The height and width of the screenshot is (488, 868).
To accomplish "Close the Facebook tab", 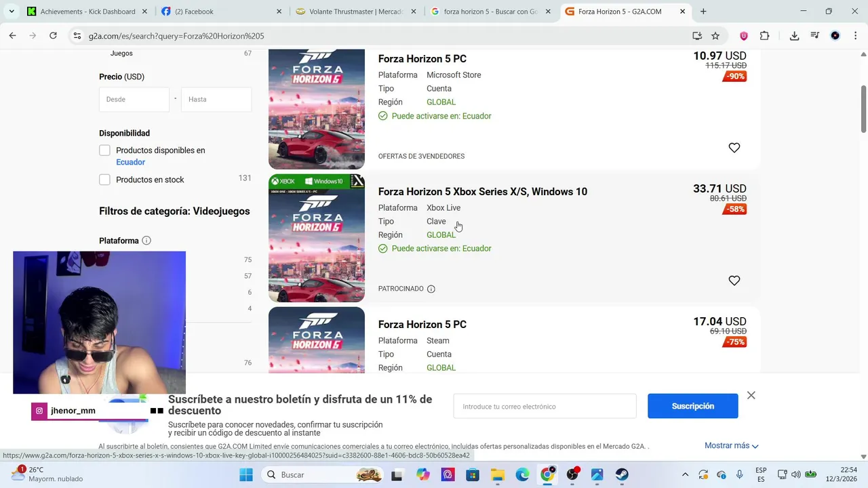I will pos(279,12).
